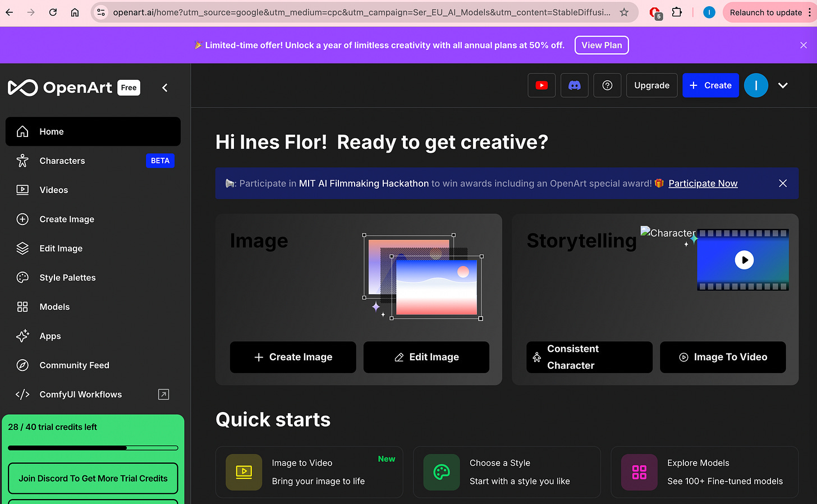Click the trial credits progress bar
The width and height of the screenshot is (817, 504).
point(93,448)
